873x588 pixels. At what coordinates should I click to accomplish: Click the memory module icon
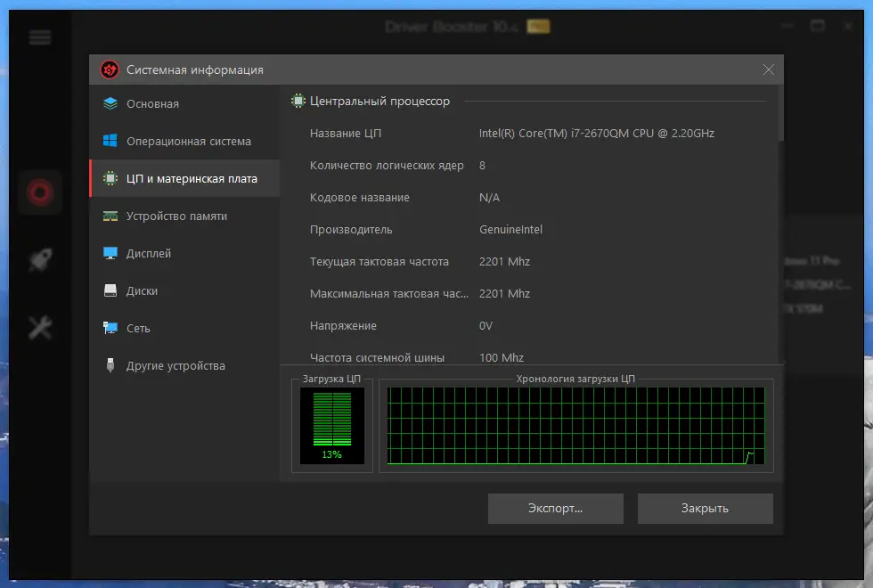coord(110,216)
